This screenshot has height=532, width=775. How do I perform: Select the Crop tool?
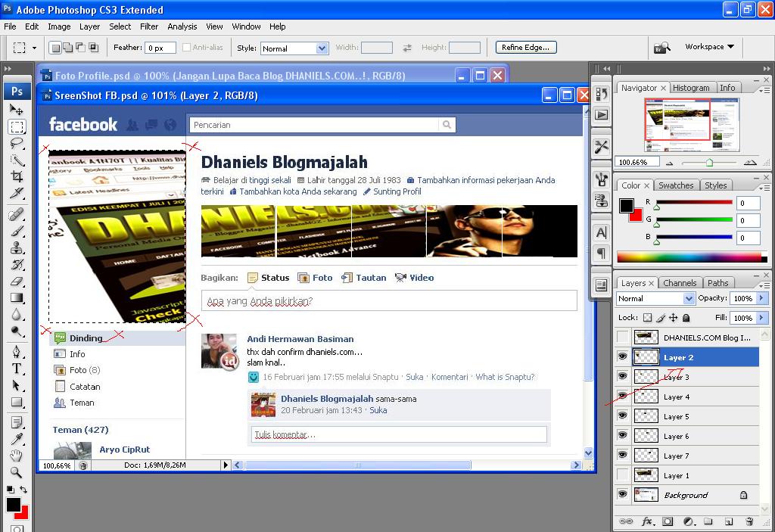17,176
